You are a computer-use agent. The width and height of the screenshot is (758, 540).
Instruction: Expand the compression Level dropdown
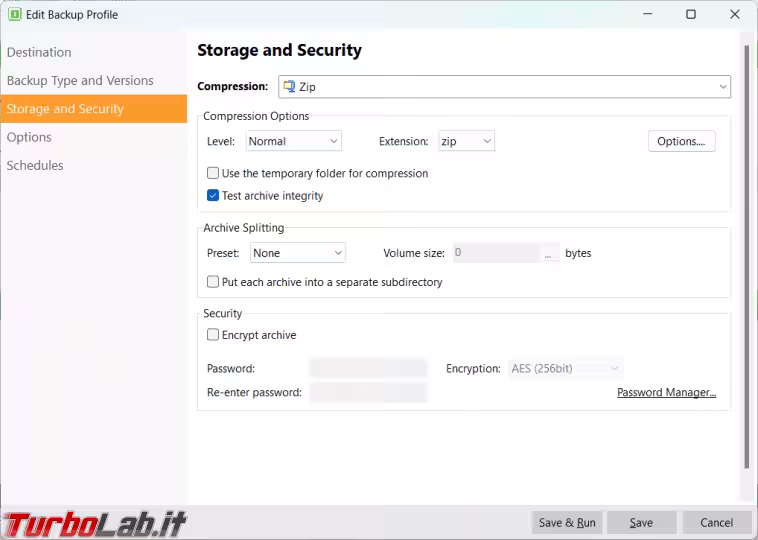pos(293,141)
